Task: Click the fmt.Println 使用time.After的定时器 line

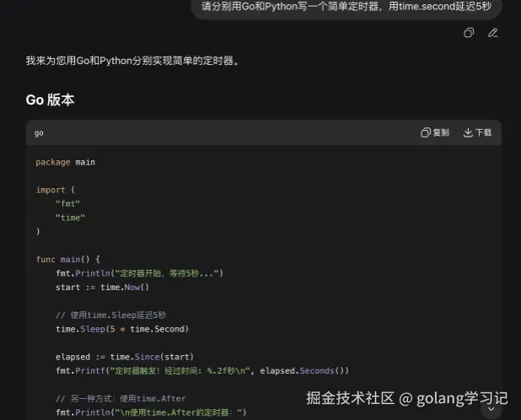Action: [x=151, y=412]
